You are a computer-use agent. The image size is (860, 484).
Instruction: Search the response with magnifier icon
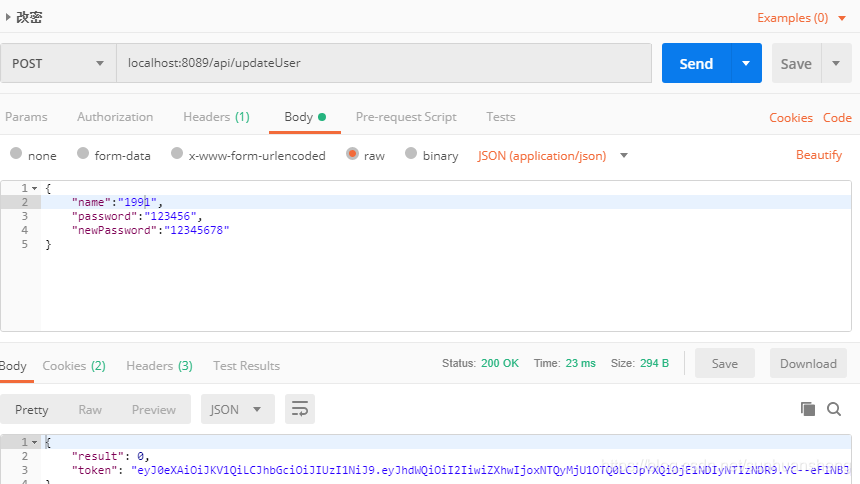tap(834, 409)
